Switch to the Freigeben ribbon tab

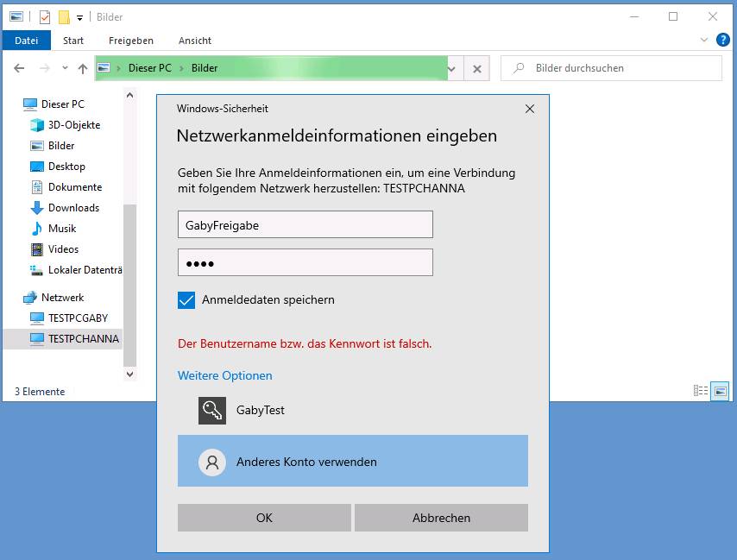coord(131,41)
